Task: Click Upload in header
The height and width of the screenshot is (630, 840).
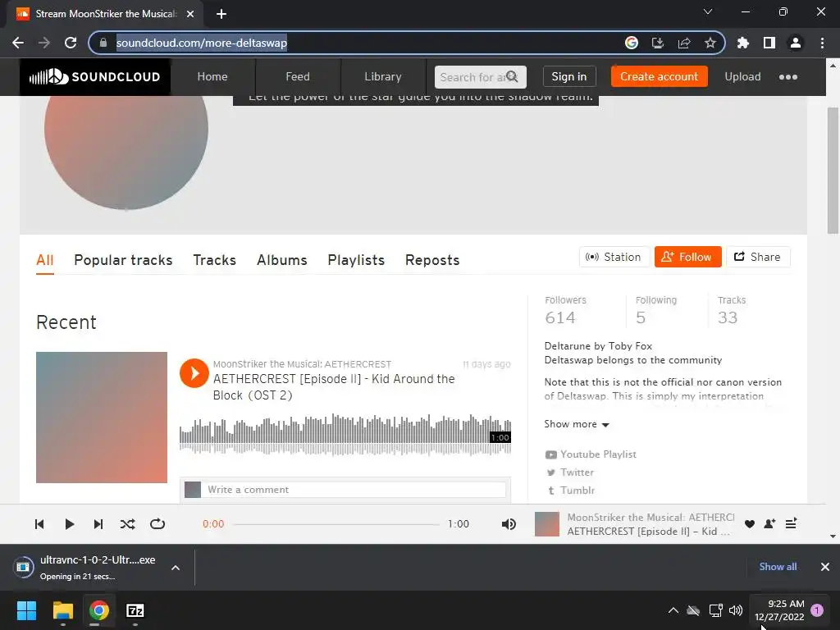Action: click(x=742, y=76)
